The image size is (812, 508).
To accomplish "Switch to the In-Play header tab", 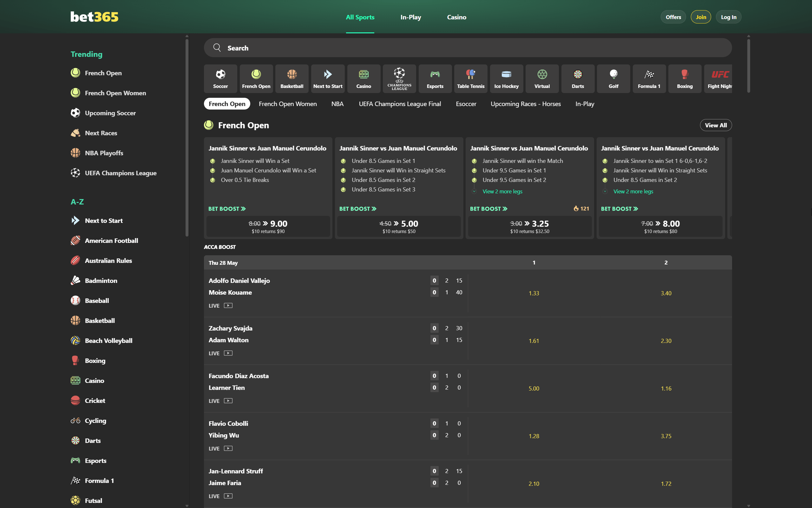I will click(x=411, y=17).
